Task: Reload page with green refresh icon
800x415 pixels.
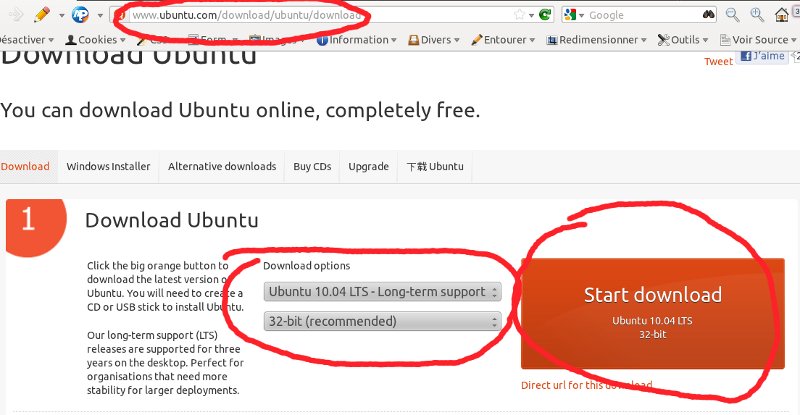Action: coord(545,14)
